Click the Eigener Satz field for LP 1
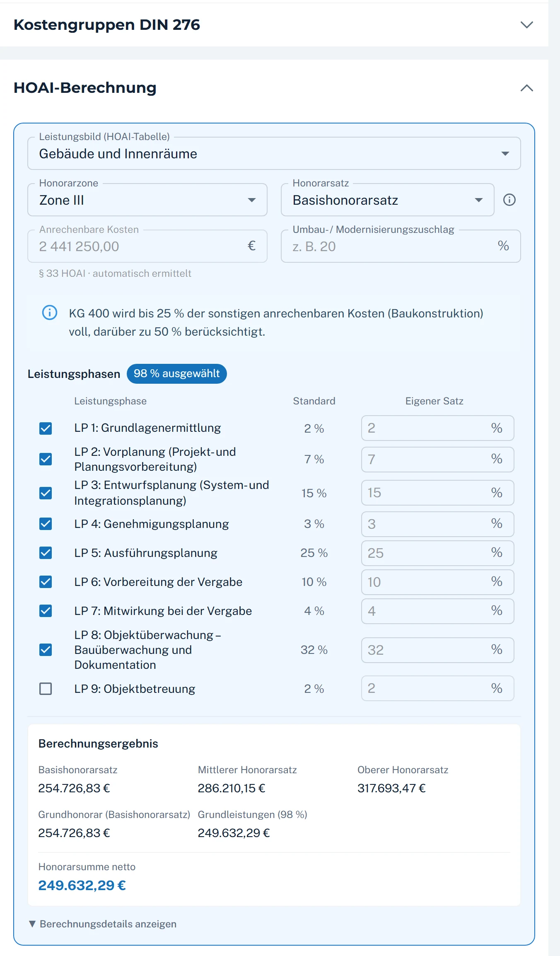This screenshot has height=956, width=560. (x=437, y=428)
